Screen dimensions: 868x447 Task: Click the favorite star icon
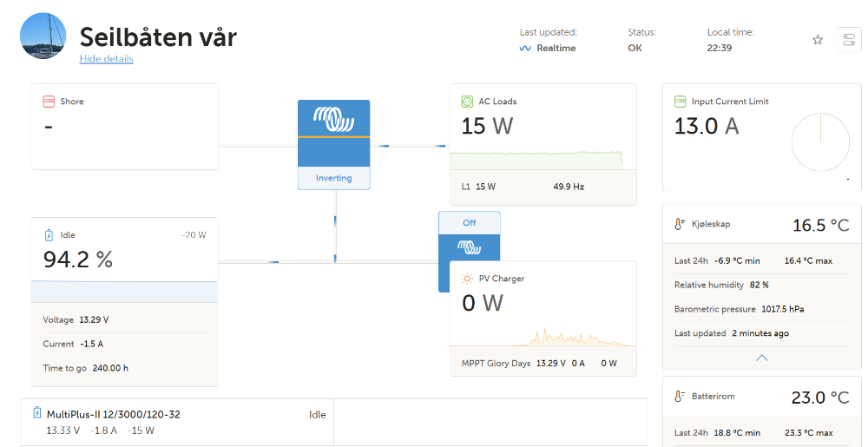818,40
